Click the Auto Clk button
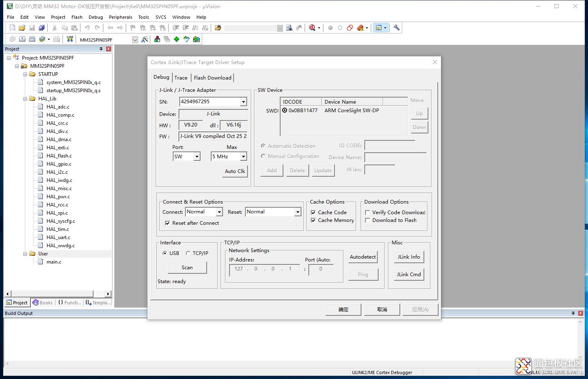Viewport: 588px width, 379px height. tap(235, 171)
